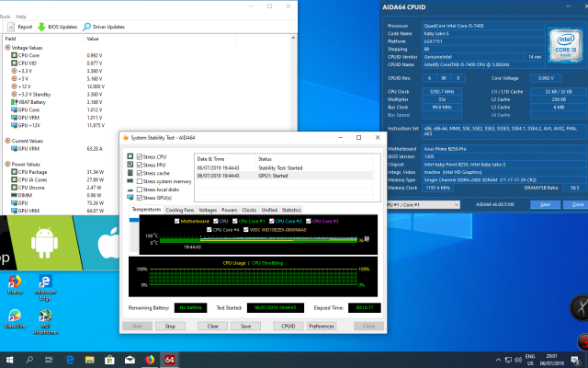
Task: Switch to Temperatures tab
Action: pyautogui.click(x=146, y=210)
